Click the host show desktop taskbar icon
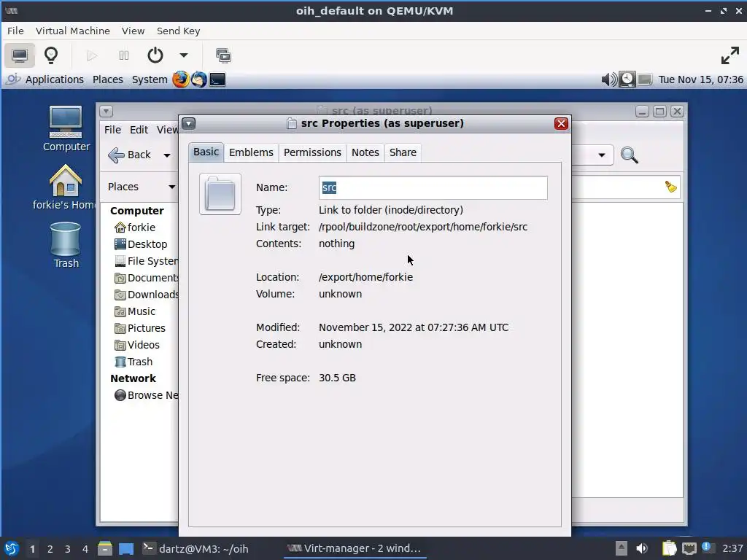The image size is (747, 560). [x=125, y=548]
